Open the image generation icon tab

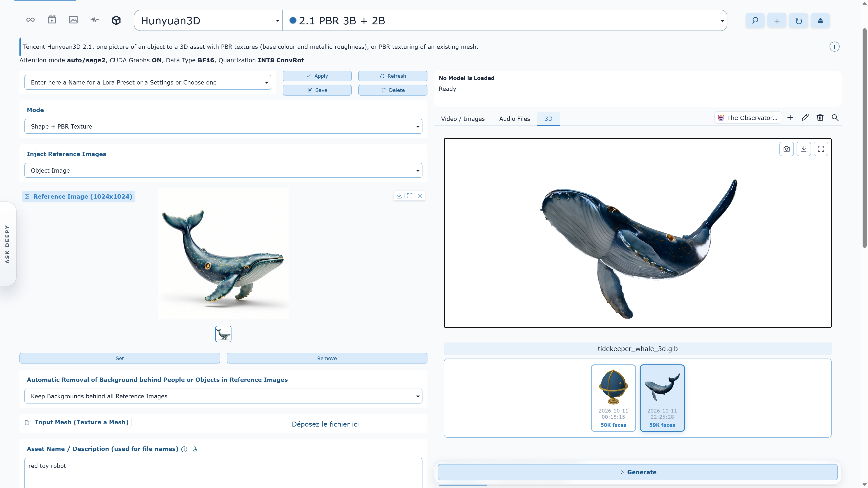pyautogui.click(x=73, y=20)
